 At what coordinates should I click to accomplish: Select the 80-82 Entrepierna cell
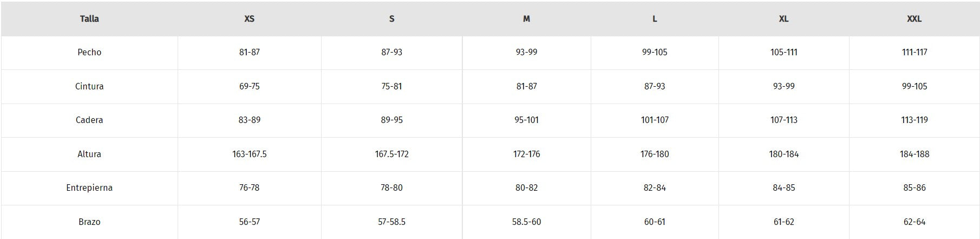point(526,188)
